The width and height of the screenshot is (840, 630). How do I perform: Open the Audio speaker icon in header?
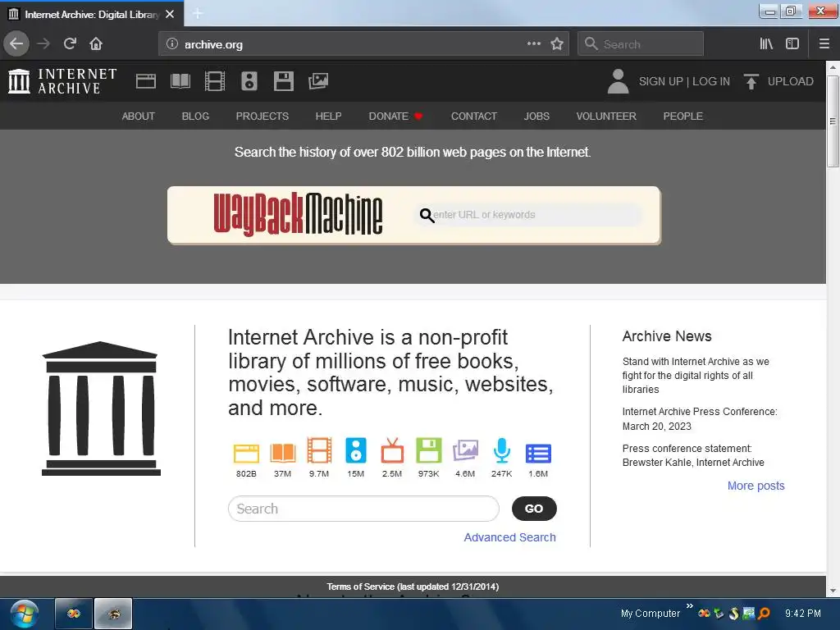[x=249, y=81]
